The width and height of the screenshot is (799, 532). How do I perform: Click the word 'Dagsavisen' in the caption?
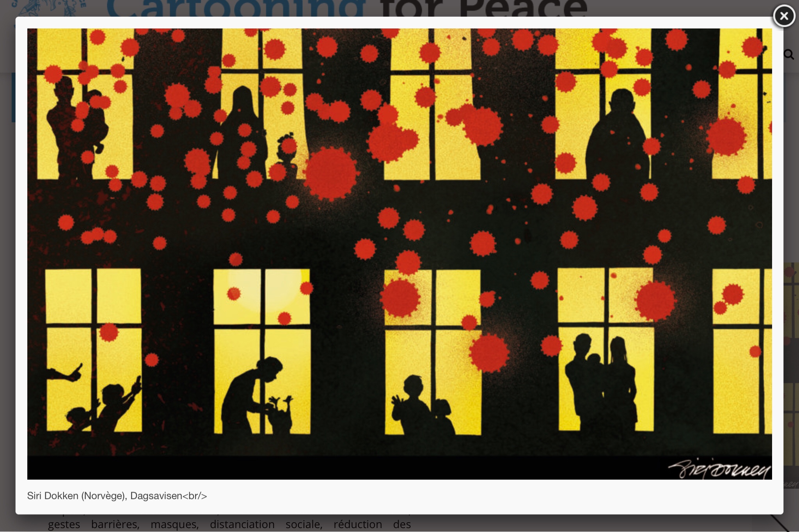pyautogui.click(x=156, y=496)
